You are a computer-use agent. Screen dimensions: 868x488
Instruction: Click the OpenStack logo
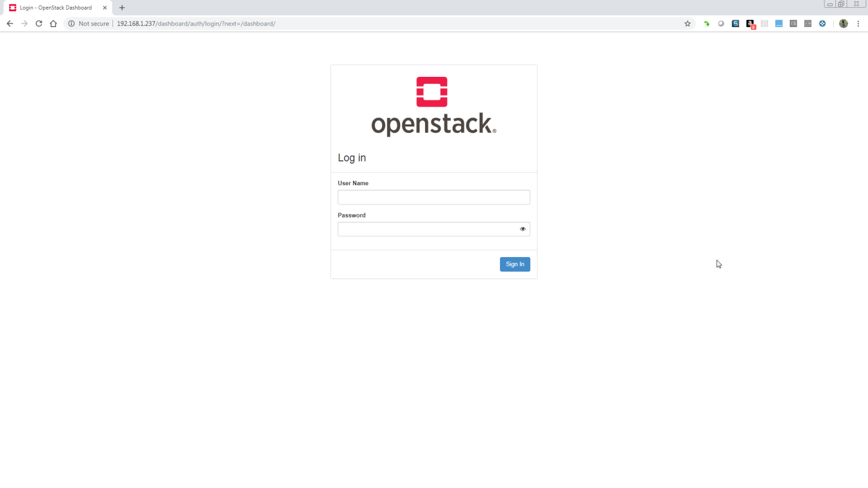coord(433,107)
